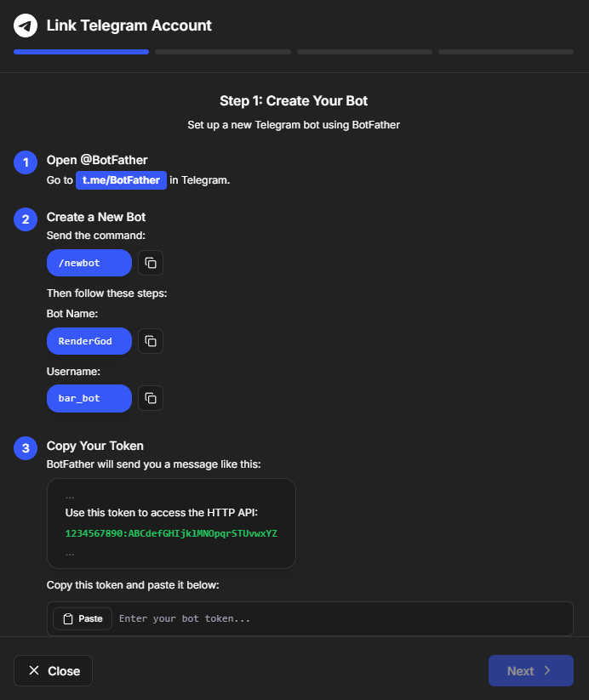Select the step 1 circle badge beside Open @BotFather
Screen dimensions: 589x700
(x=25, y=162)
